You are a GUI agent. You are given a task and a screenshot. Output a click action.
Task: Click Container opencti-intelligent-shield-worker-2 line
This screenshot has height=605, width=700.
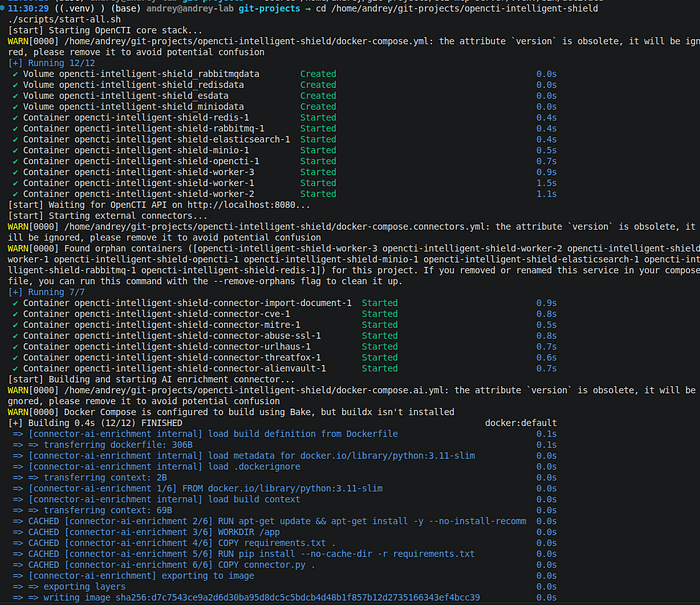[x=284, y=194]
